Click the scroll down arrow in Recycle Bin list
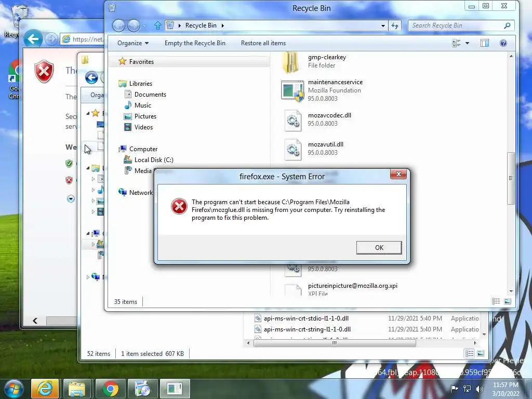The height and width of the screenshot is (399, 532). [x=511, y=291]
